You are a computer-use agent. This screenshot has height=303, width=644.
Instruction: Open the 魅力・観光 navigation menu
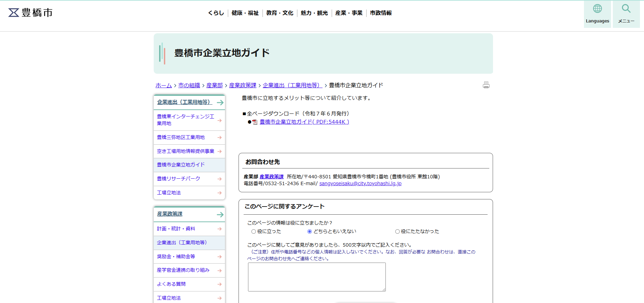point(314,13)
